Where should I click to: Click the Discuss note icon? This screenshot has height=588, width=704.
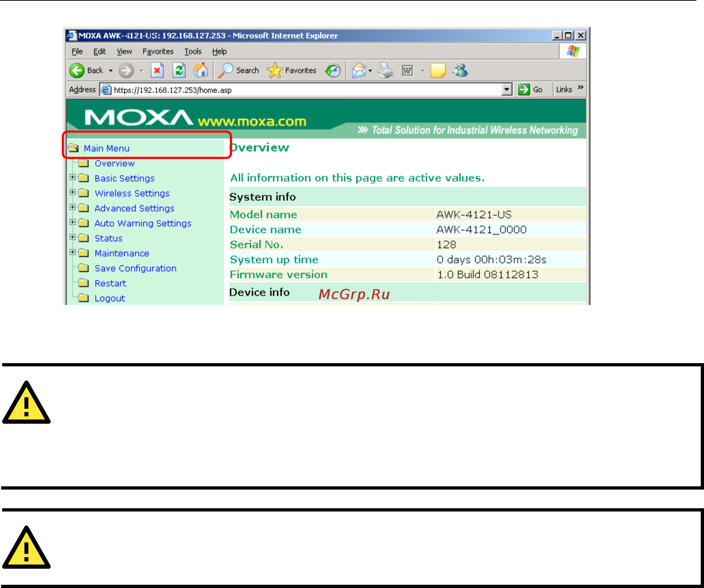tap(438, 70)
